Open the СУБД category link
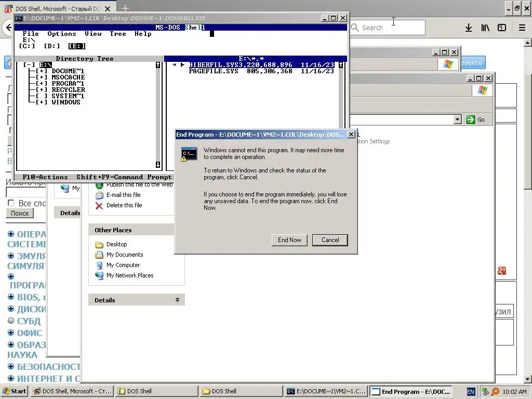Viewport: 532px width, 399px height. coord(29,321)
